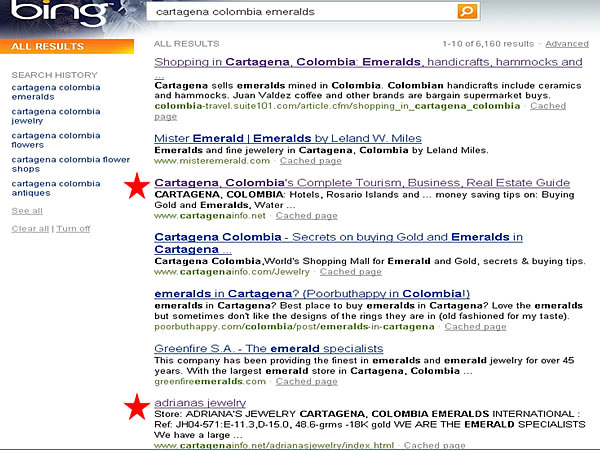Click the '1-10 of 6,160 results' count

point(488,44)
